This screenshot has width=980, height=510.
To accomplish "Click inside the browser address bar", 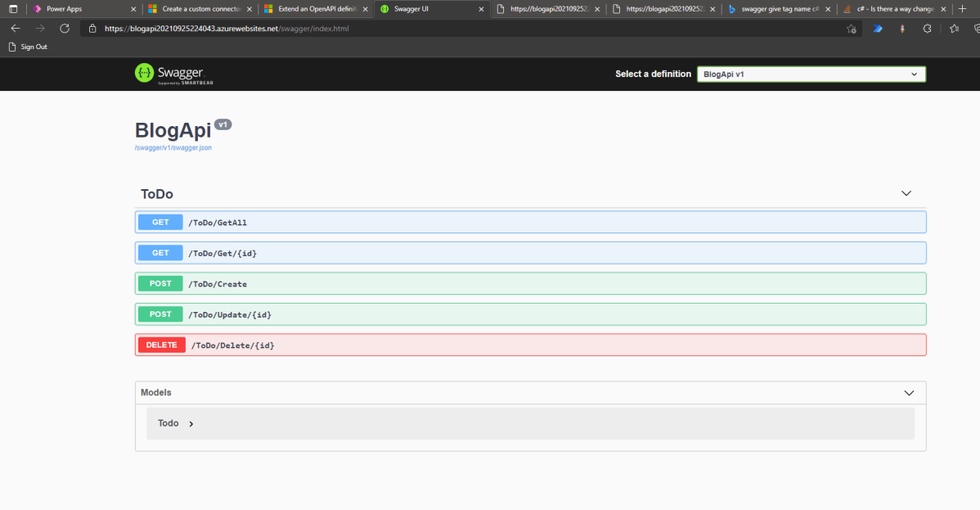I will [x=327, y=28].
